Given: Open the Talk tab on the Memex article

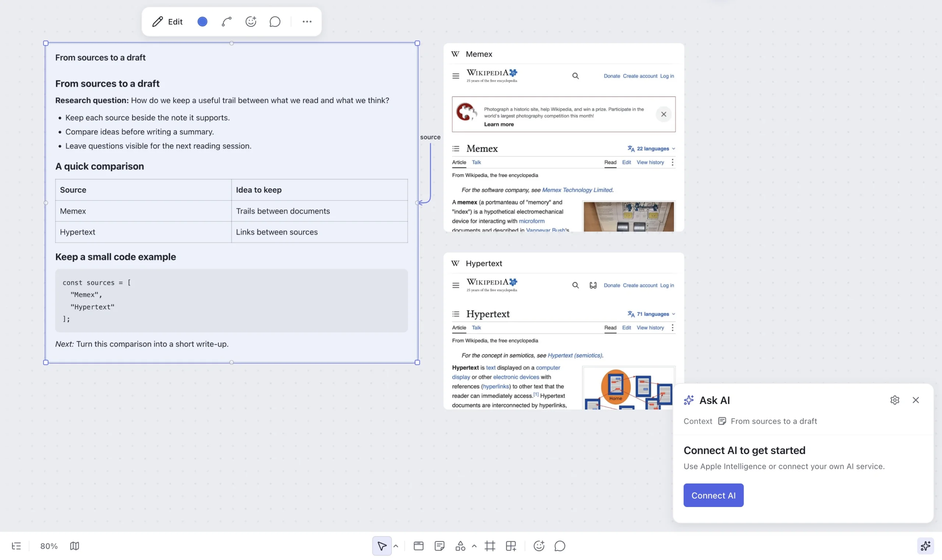Looking at the screenshot, I should (476, 162).
